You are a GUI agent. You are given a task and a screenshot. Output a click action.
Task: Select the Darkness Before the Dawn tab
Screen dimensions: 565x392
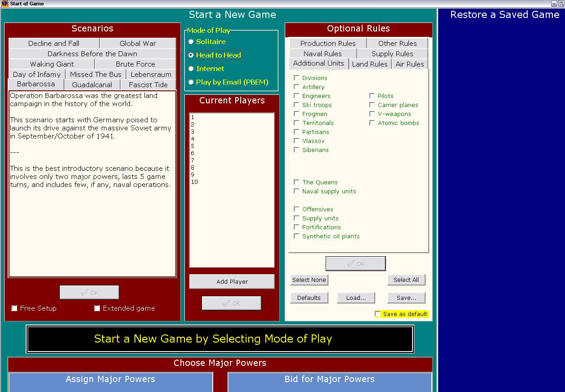pos(92,53)
